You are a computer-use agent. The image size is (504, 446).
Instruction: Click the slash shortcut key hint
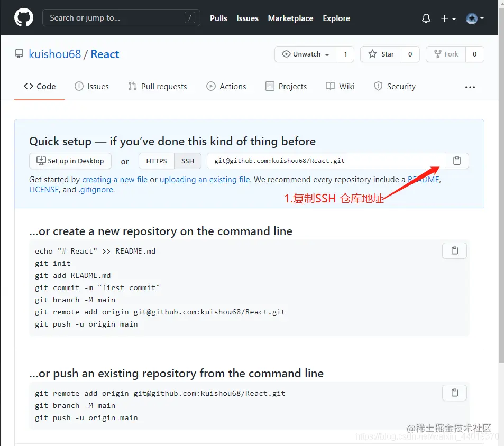click(190, 17)
